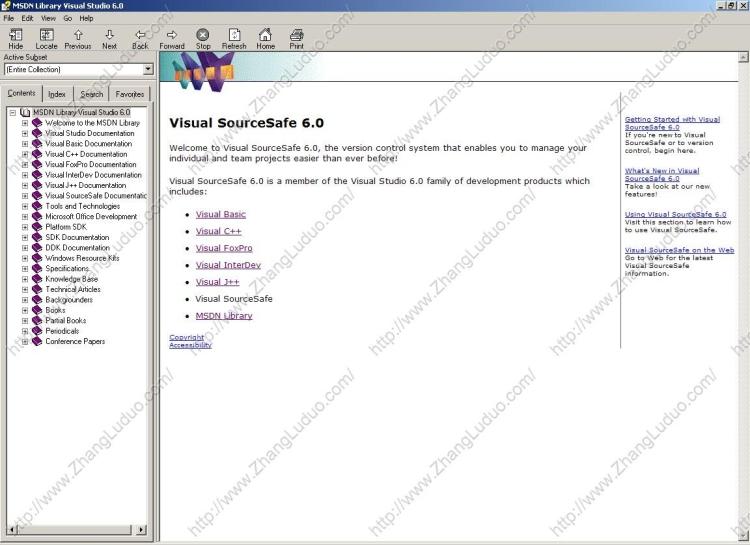Viewport: 750px width, 545px height.
Task: Click book icon for Technical Articles
Action: [x=37, y=289]
